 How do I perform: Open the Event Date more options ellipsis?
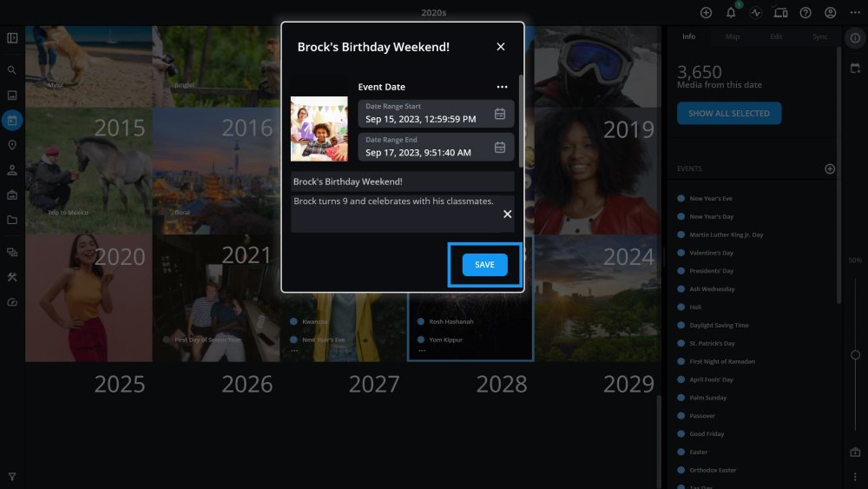[x=502, y=87]
